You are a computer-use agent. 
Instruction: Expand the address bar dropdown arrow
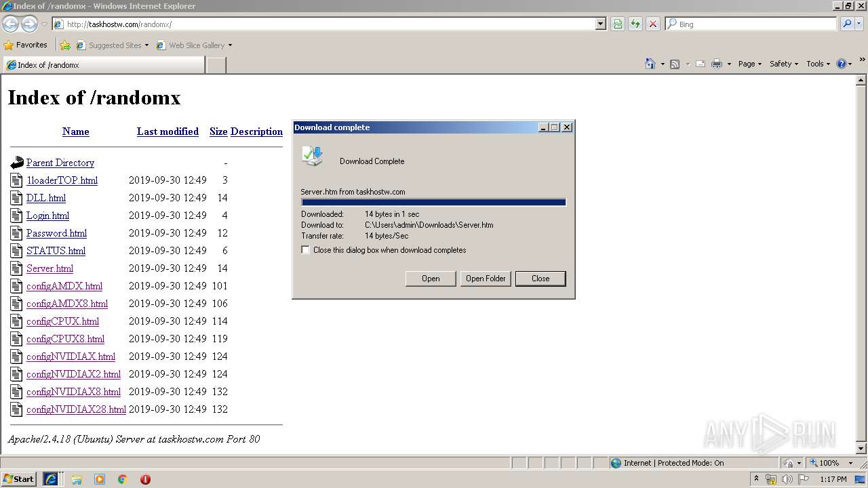(x=600, y=24)
